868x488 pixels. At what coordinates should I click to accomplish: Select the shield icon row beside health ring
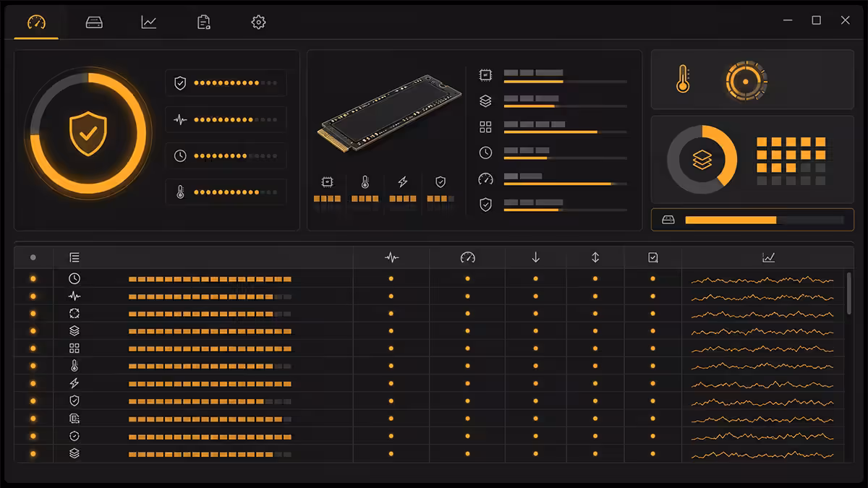pyautogui.click(x=226, y=83)
